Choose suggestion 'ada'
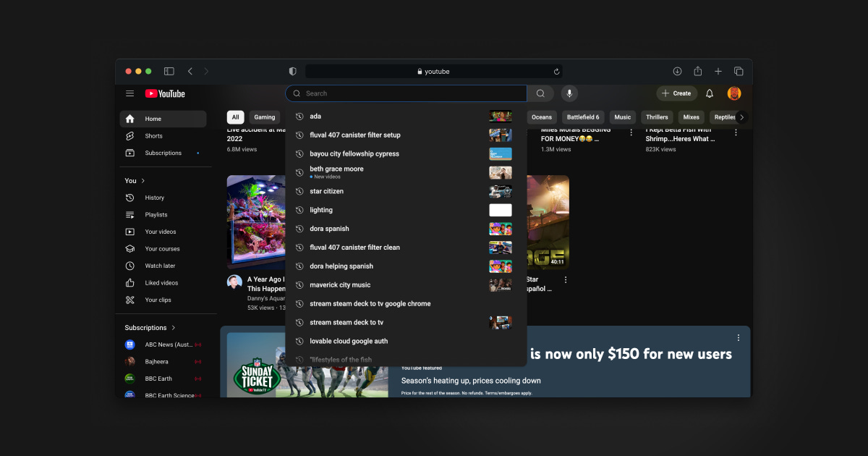The image size is (868, 456). (406, 117)
